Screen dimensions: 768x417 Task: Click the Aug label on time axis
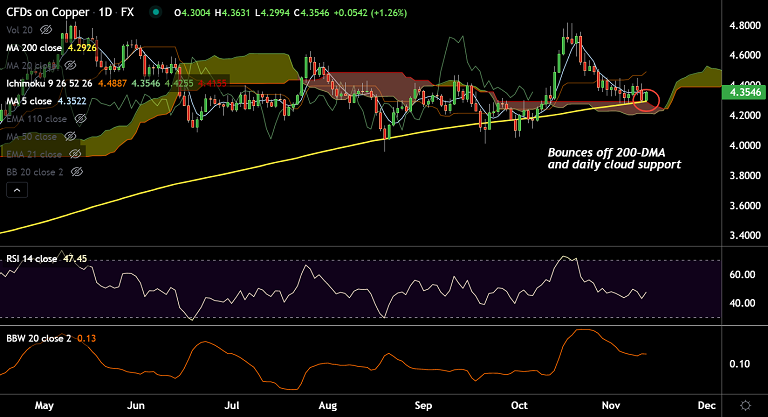pos(328,405)
